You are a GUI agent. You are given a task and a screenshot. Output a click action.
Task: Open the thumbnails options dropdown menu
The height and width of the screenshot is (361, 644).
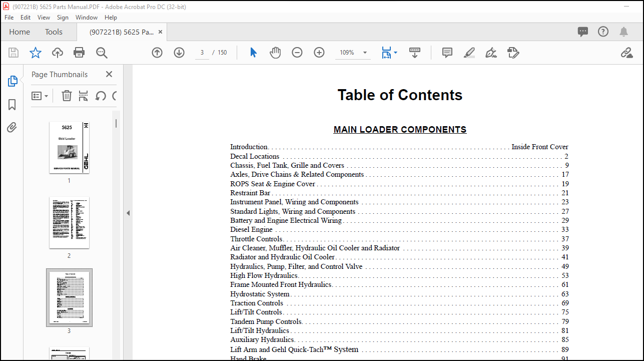pyautogui.click(x=40, y=96)
